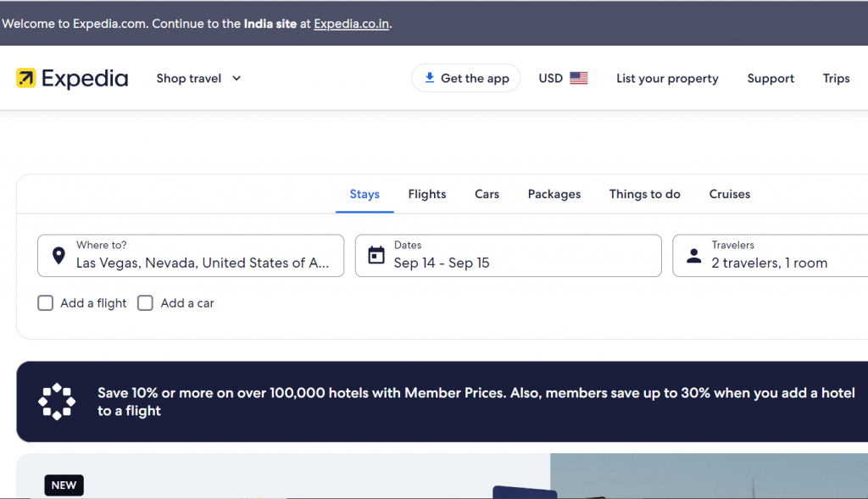Screen dimensions: 868x499
Task: Open the Travelers 2 travelers, 1 room selector
Action: [770, 256]
